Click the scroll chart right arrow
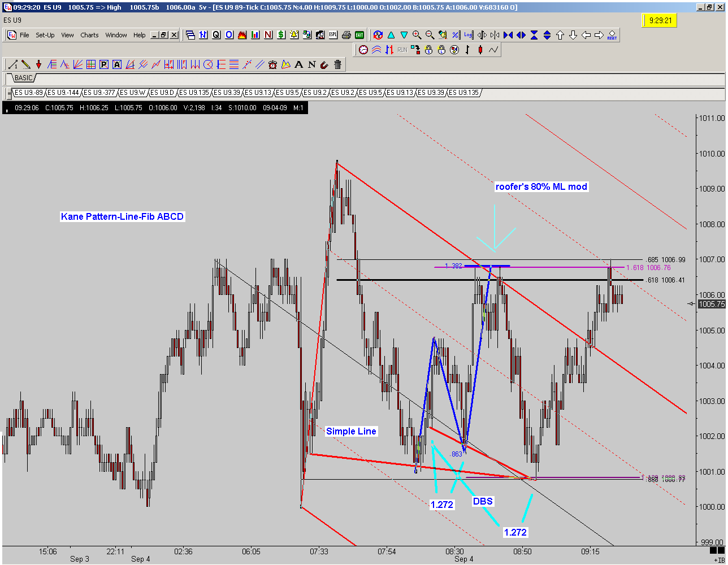Image resolution: width=728 pixels, height=565 pixels. pos(599,35)
